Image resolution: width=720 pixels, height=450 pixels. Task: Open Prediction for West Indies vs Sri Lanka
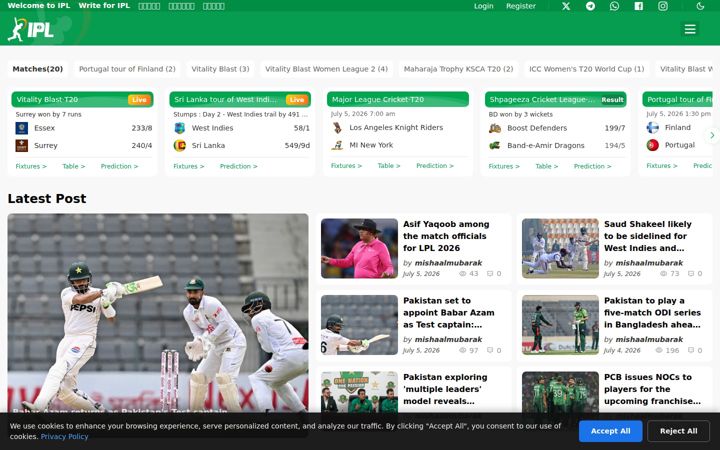[x=238, y=166]
